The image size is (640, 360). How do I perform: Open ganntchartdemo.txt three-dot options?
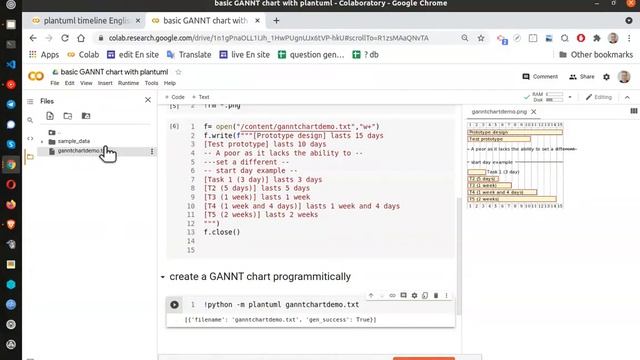click(152, 151)
